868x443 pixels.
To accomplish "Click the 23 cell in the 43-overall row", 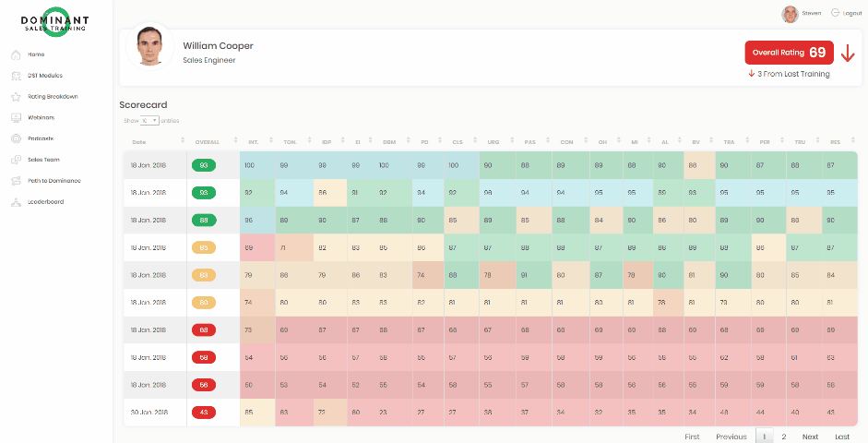I will tap(394, 412).
